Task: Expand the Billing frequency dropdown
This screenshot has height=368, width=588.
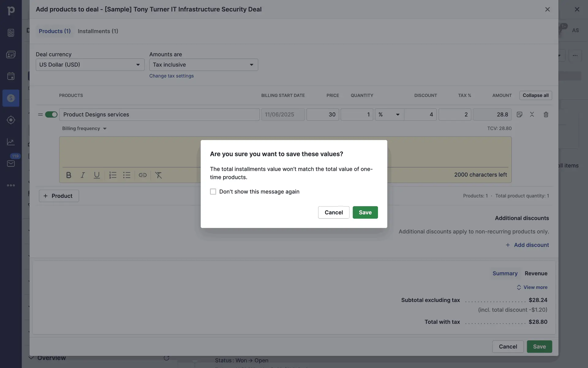Action: pos(84,128)
